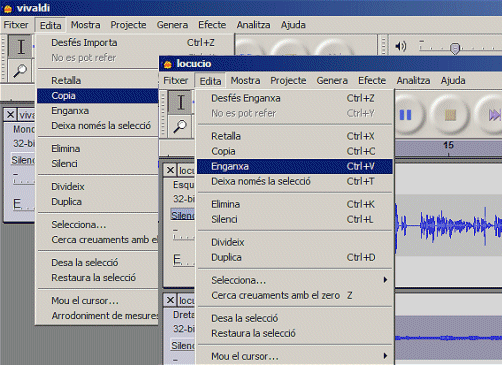502x365 pixels.
Task: Close the vivaldi audio track
Action: 10,115
